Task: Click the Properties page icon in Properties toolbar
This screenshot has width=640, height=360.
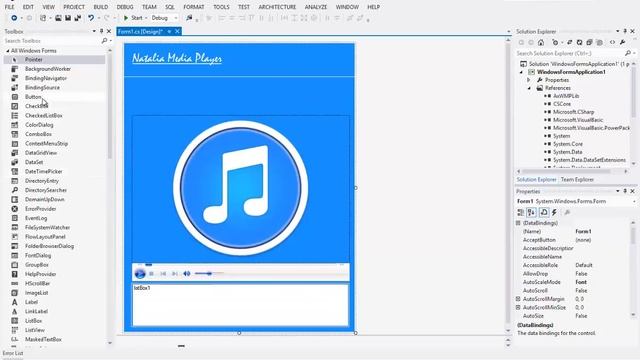Action: pos(544,212)
